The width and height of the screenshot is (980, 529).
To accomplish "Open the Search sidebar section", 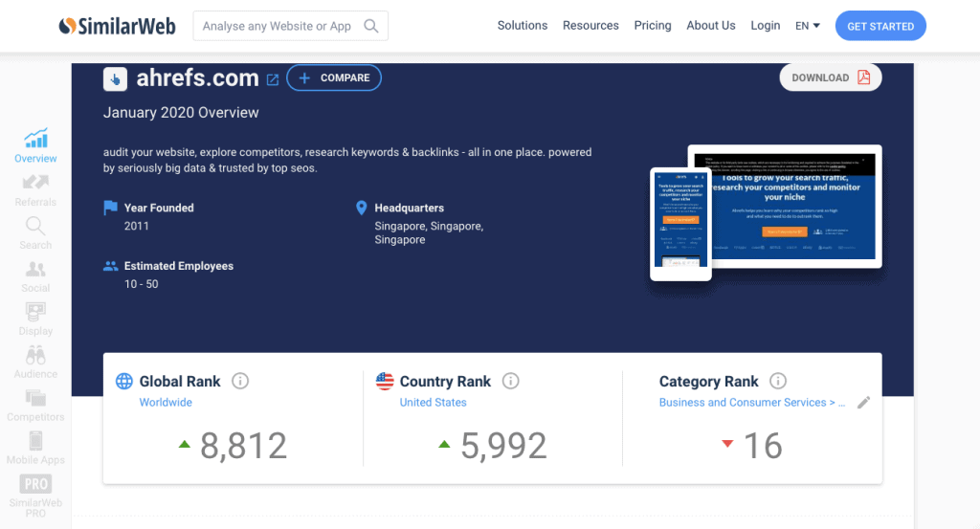I will 35,233.
